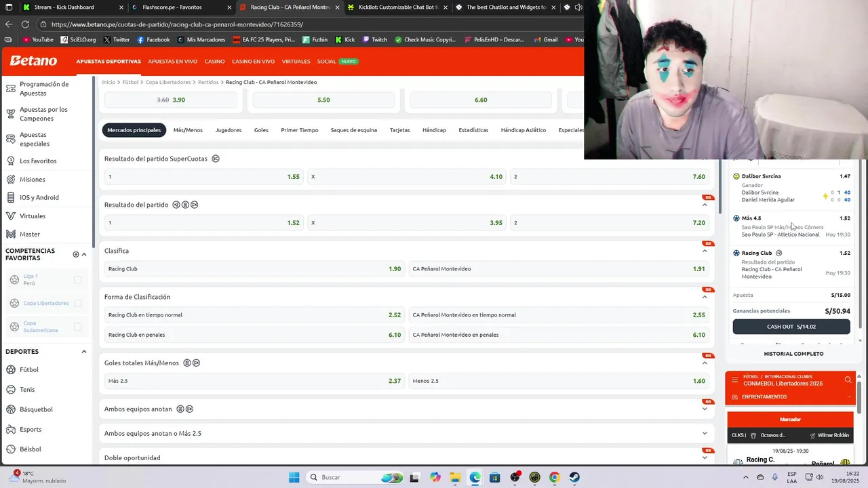The image size is (868, 488).
Task: Open Programación de Apuestas sidebar icon
Action: coord(11,89)
